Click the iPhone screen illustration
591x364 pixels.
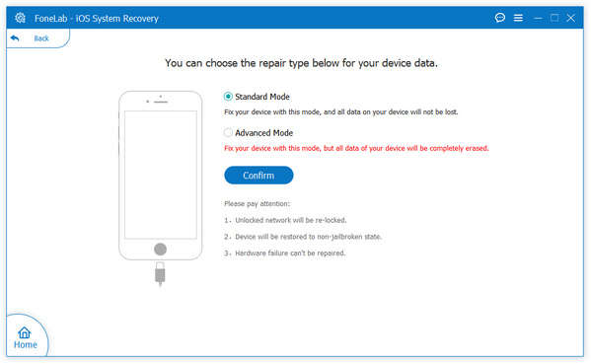(x=161, y=175)
